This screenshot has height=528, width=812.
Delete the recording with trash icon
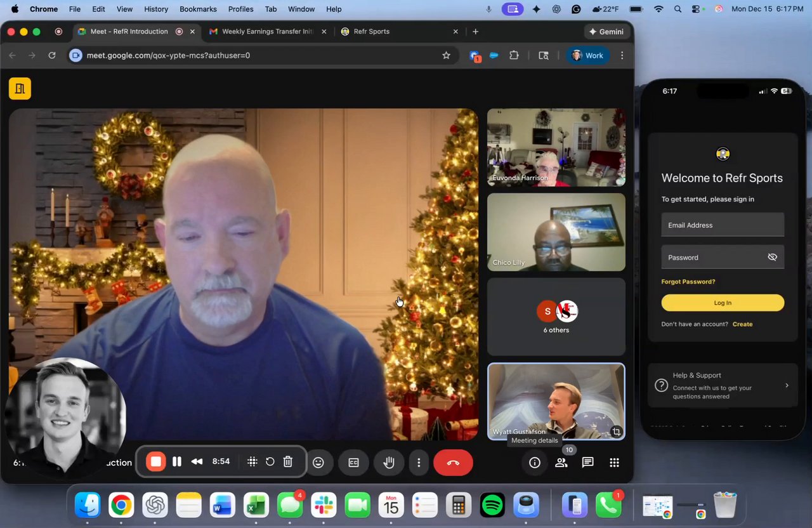[x=288, y=462]
